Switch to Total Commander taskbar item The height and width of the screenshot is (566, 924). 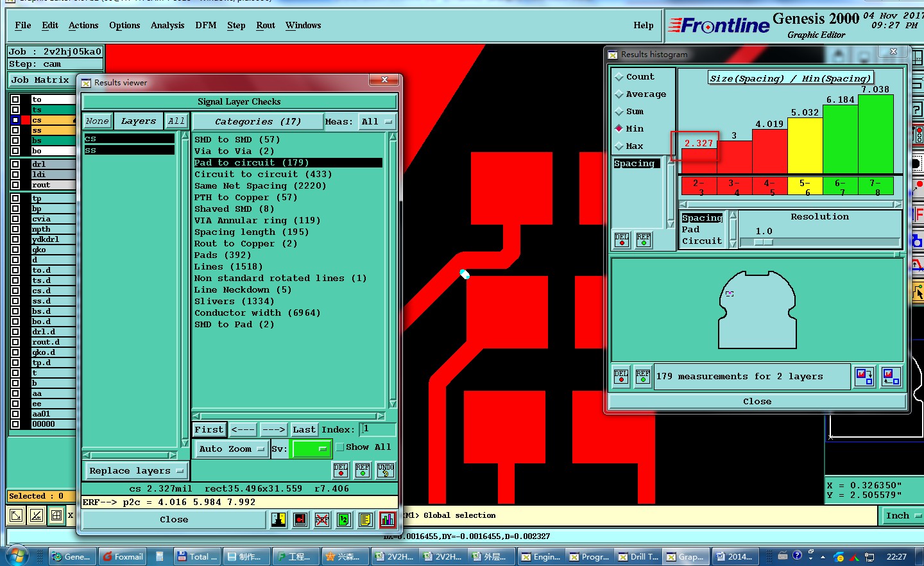pyautogui.click(x=197, y=556)
